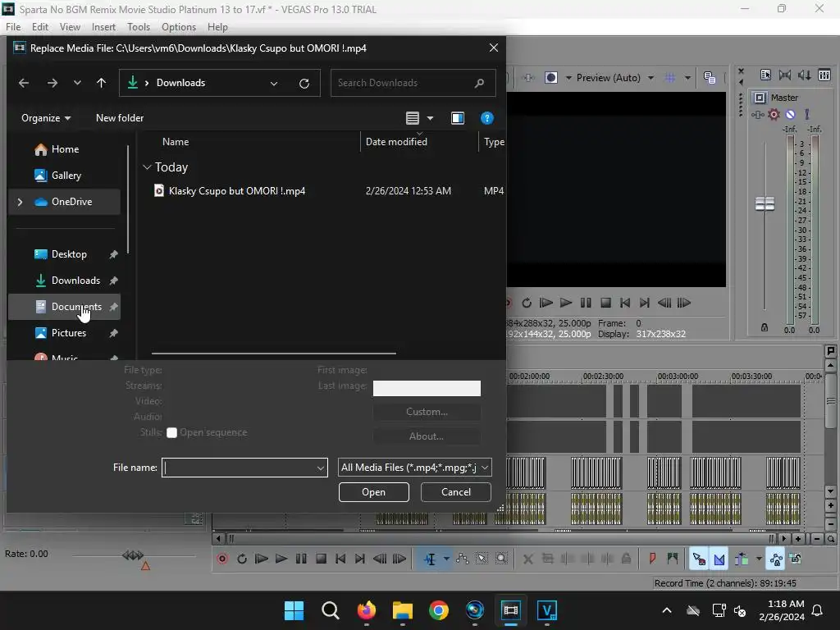Open the Options menu
The height and width of the screenshot is (630, 840).
(x=179, y=27)
